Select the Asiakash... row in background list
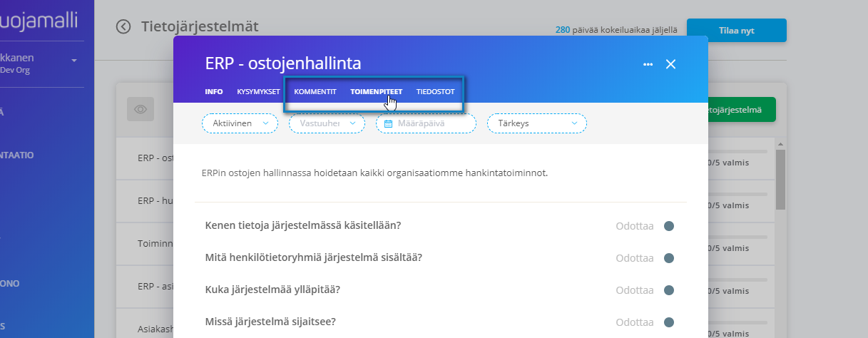868x338 pixels. coord(145,324)
